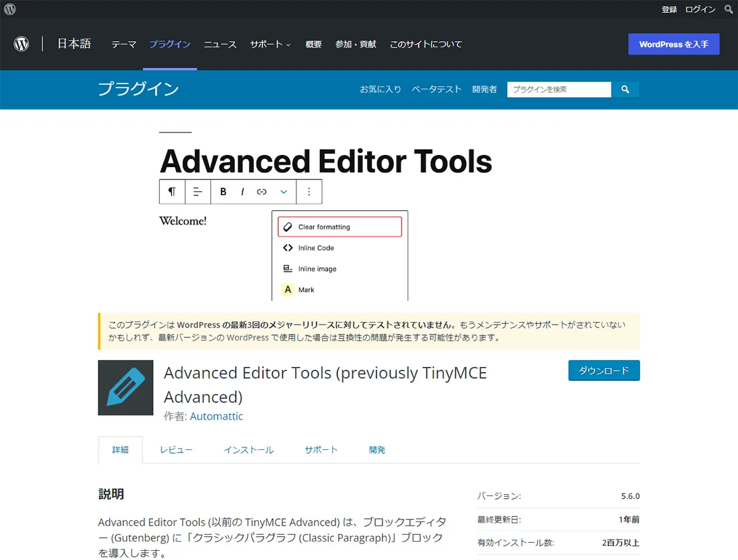Click the insert link icon
This screenshot has width=738, height=560.
(x=261, y=191)
